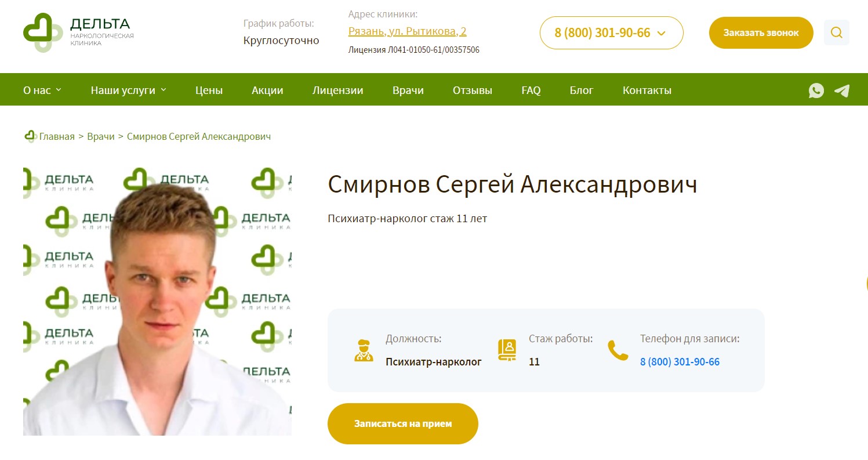868x460 pixels.
Task: Click the breadcrumb home logo icon
Action: 30,136
